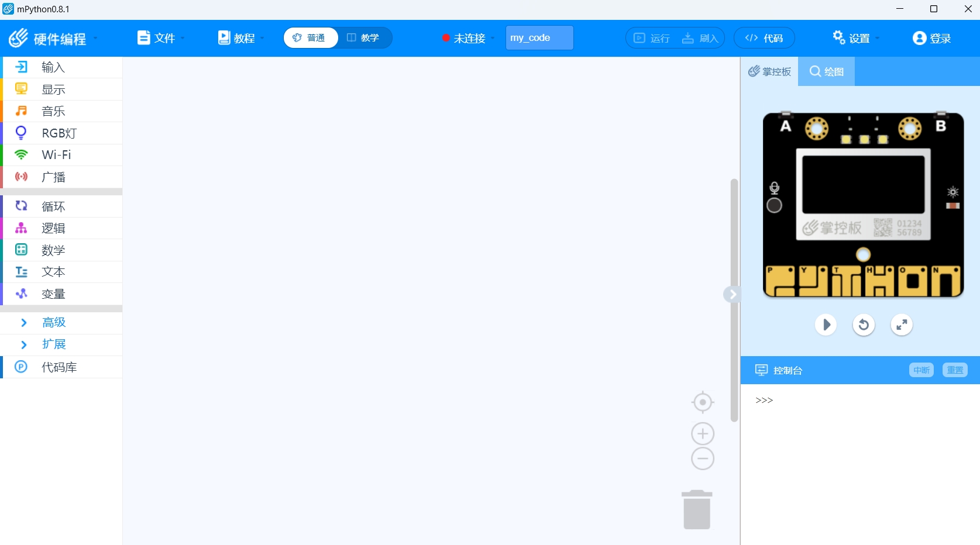Switch to the 绘图 tab
Screen dimensions: 980x545
tap(826, 71)
